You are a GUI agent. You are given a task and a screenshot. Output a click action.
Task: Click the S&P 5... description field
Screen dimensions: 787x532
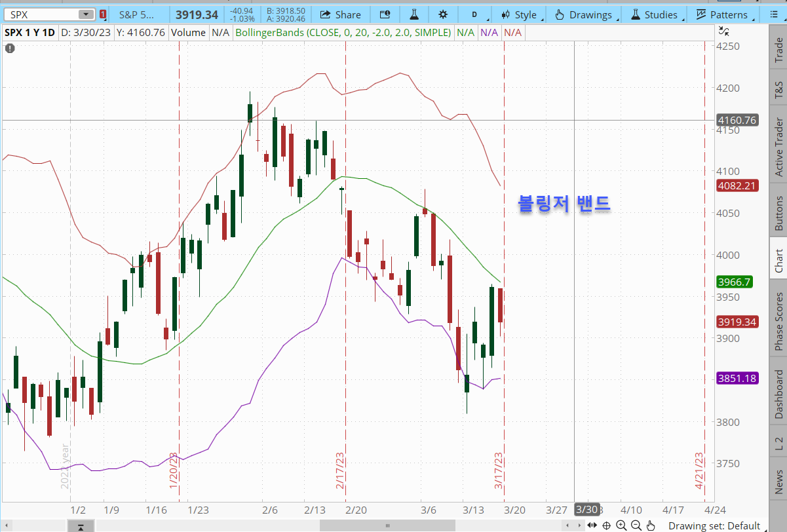(x=139, y=14)
